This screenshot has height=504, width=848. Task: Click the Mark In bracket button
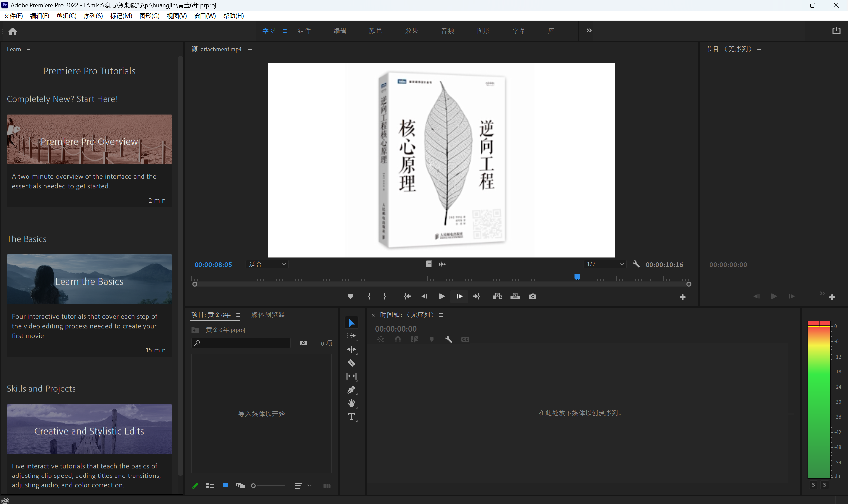point(369,297)
